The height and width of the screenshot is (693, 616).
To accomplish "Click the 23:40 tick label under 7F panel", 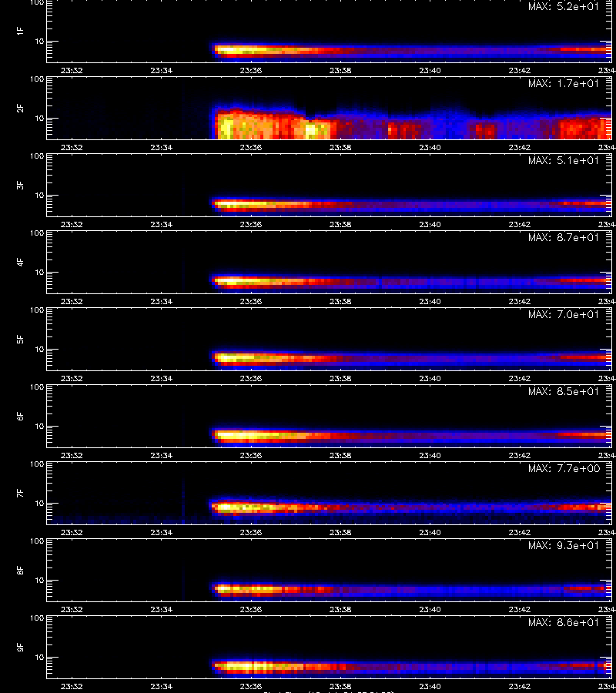I will (430, 532).
